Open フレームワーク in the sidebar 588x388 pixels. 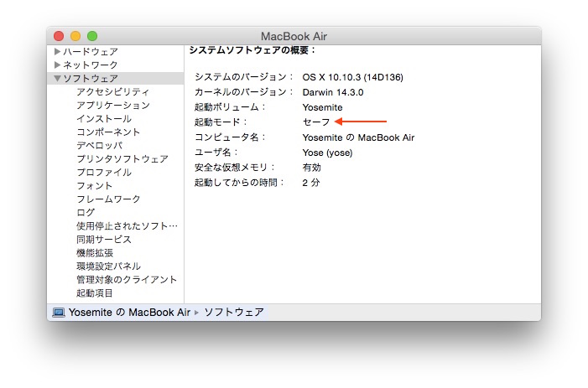point(108,199)
